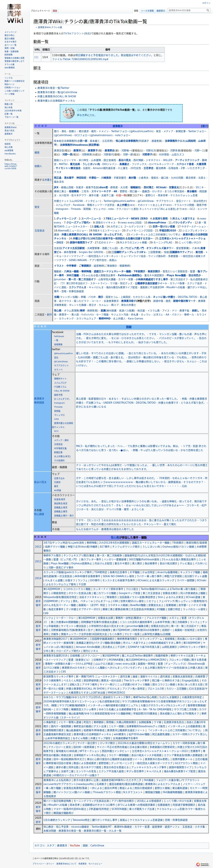Open 依頼人 row header link
The image size is (213, 868).
38,166
